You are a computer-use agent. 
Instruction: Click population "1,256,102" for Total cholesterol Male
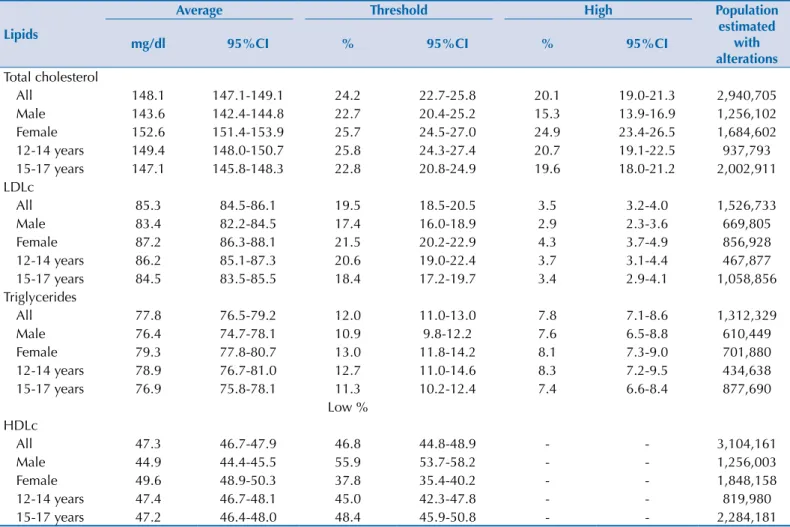[x=747, y=114]
